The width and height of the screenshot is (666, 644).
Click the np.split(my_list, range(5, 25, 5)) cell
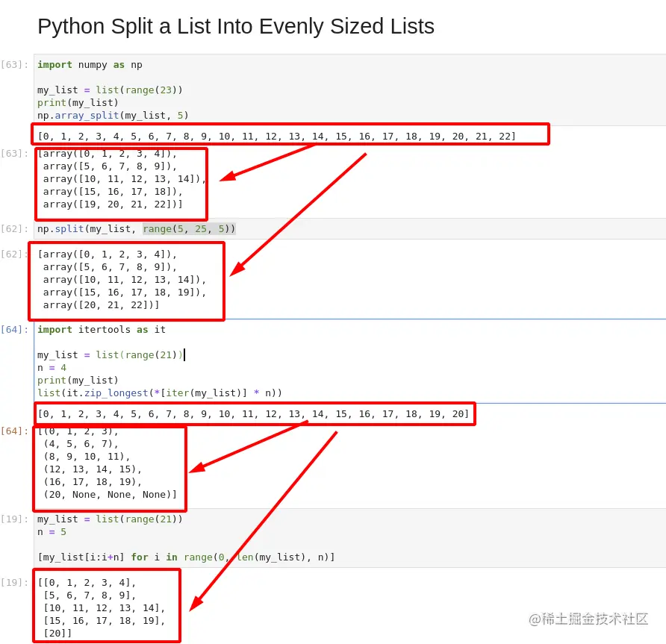[137, 229]
